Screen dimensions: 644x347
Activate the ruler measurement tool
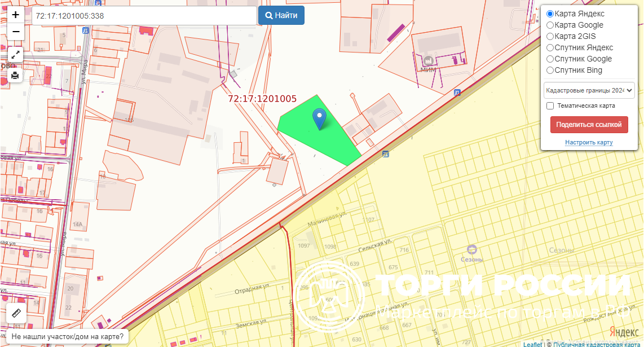click(x=16, y=313)
